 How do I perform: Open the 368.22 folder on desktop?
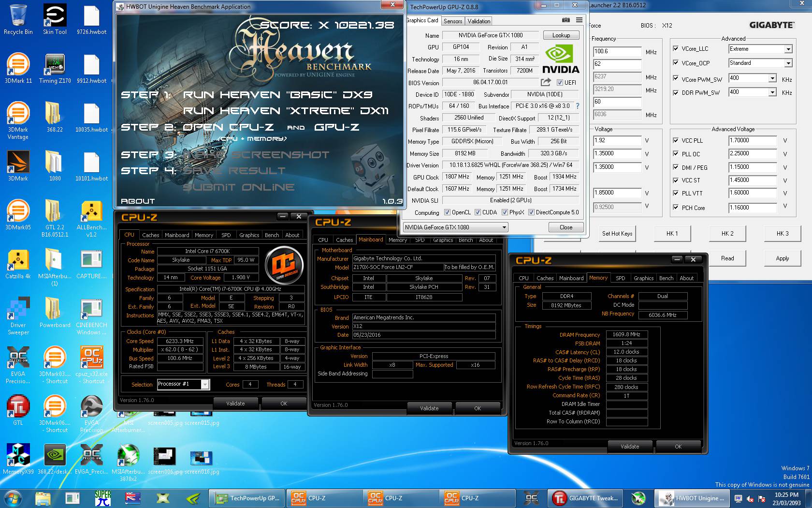[55, 117]
